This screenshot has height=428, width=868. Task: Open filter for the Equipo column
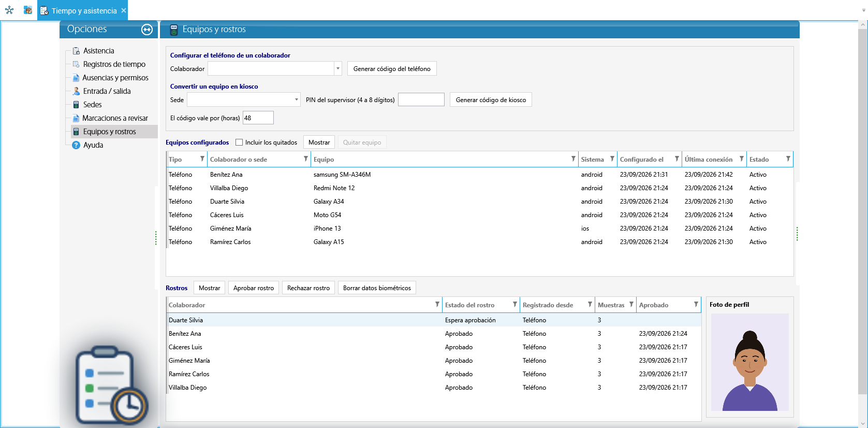click(573, 159)
